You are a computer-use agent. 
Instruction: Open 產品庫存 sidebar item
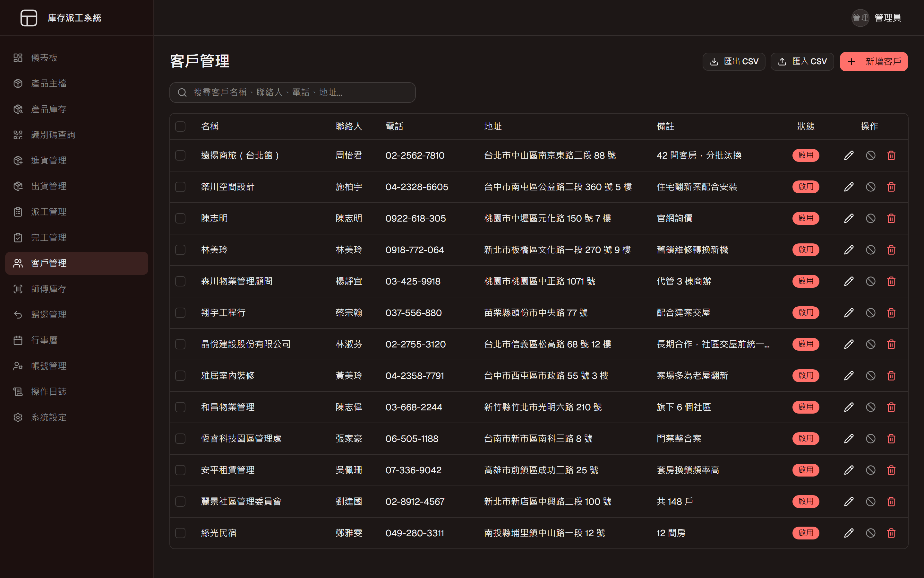point(77,109)
